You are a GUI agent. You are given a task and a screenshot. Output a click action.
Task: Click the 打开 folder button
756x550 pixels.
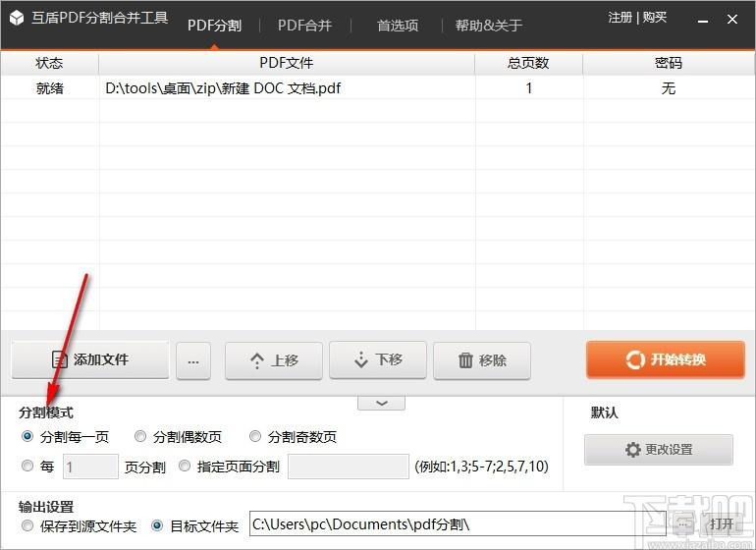pyautogui.click(x=722, y=523)
